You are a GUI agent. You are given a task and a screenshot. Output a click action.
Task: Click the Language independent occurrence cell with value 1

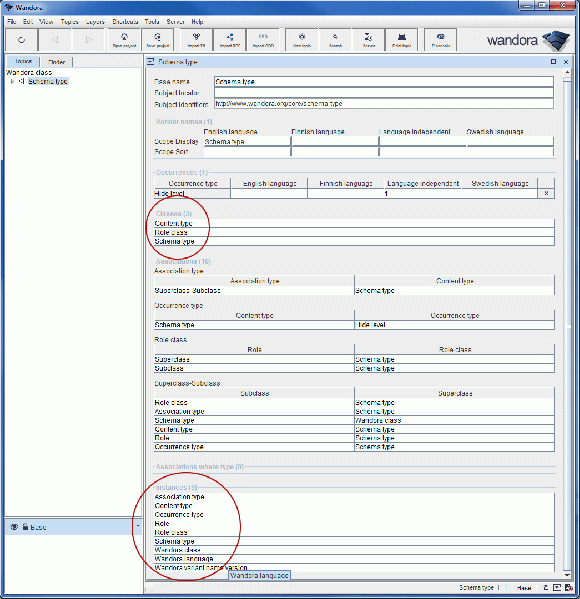(x=423, y=193)
